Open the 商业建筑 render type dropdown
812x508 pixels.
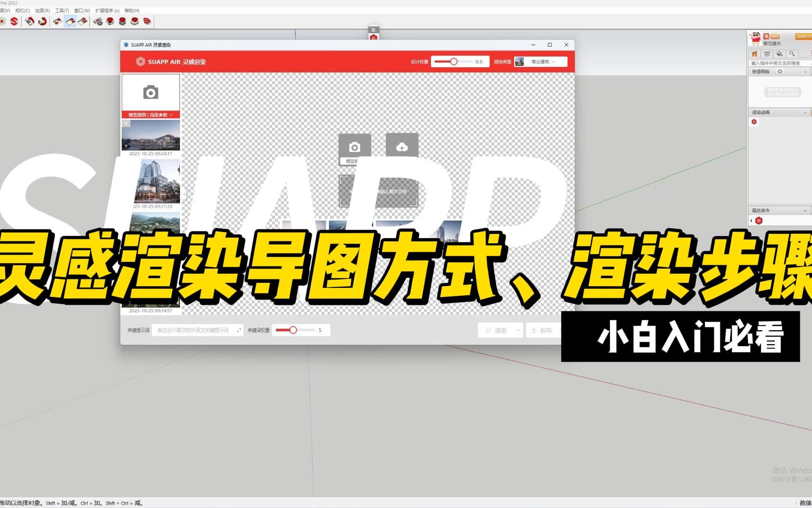pyautogui.click(x=541, y=61)
